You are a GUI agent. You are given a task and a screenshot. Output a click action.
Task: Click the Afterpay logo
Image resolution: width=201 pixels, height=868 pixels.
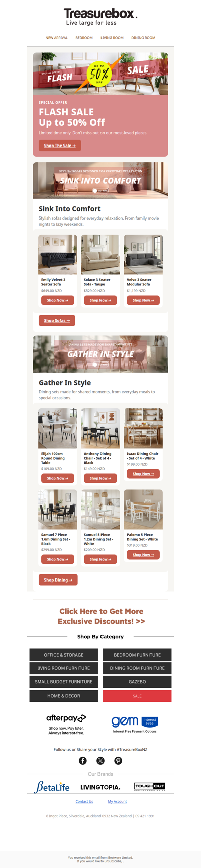pos(66,725)
